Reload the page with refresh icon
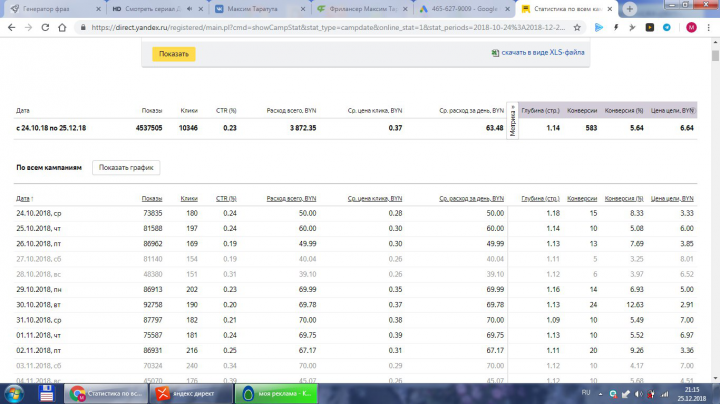This screenshot has width=720, height=404. tap(45, 28)
